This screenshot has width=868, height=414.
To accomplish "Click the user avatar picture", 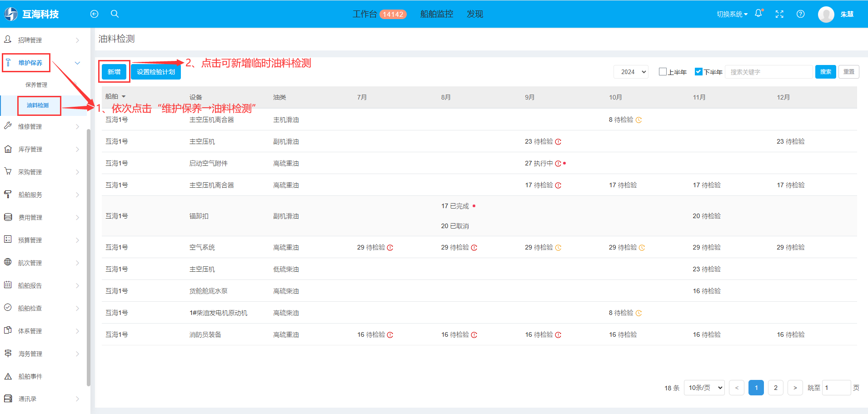I will [x=826, y=15].
